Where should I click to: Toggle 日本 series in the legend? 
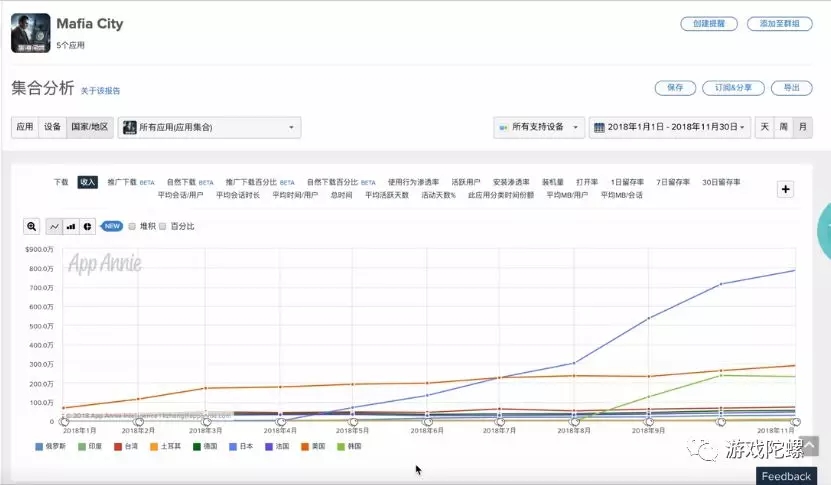coord(241,446)
